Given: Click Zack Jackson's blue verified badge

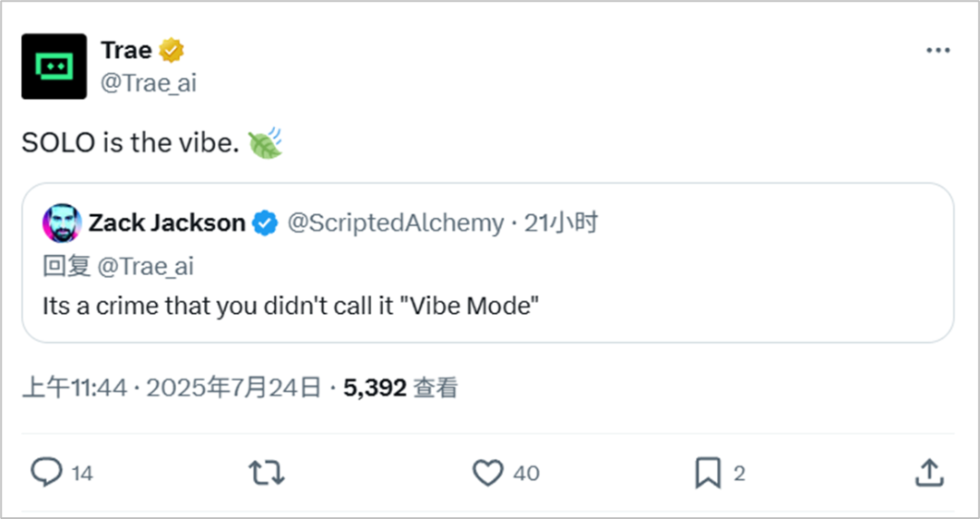Looking at the screenshot, I should click(x=264, y=223).
